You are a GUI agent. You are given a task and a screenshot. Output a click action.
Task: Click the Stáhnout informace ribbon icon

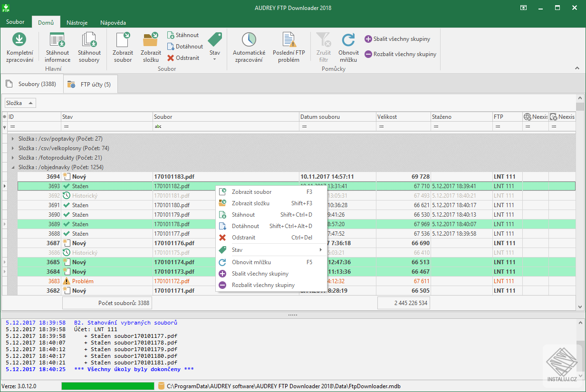[x=57, y=46]
